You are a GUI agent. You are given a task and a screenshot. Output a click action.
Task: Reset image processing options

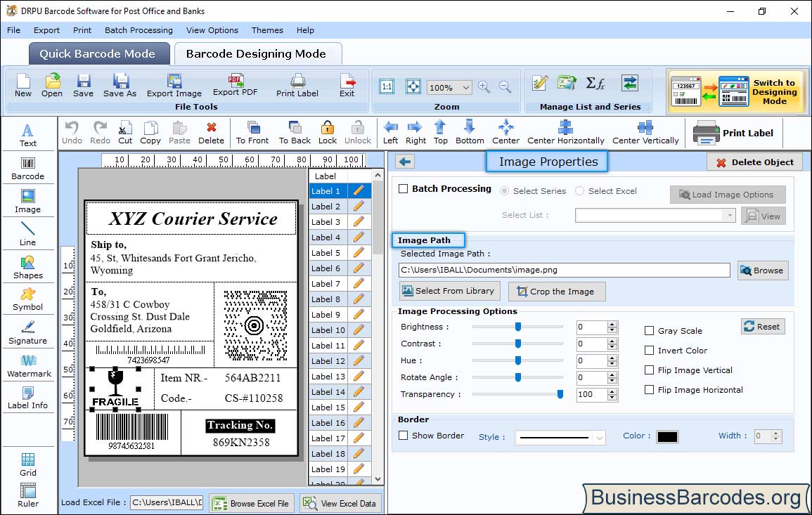[762, 327]
